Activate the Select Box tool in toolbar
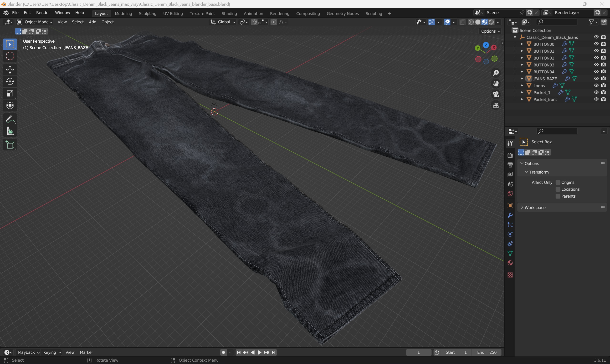This screenshot has height=364, width=610. click(x=10, y=44)
